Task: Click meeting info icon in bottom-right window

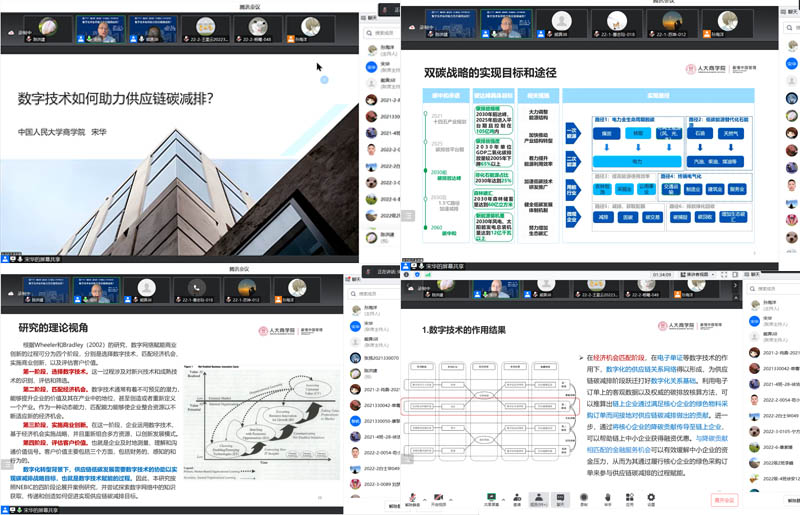Action: [406, 275]
